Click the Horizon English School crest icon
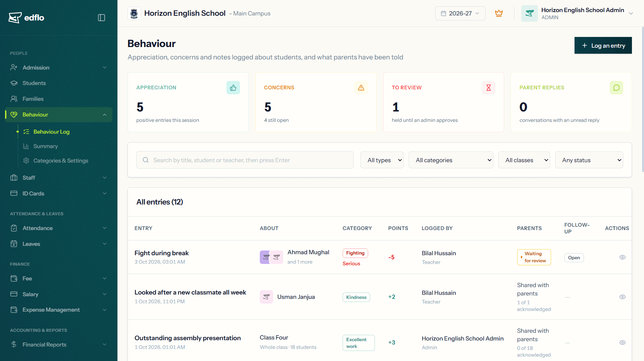This screenshot has width=644, height=361. point(134,13)
